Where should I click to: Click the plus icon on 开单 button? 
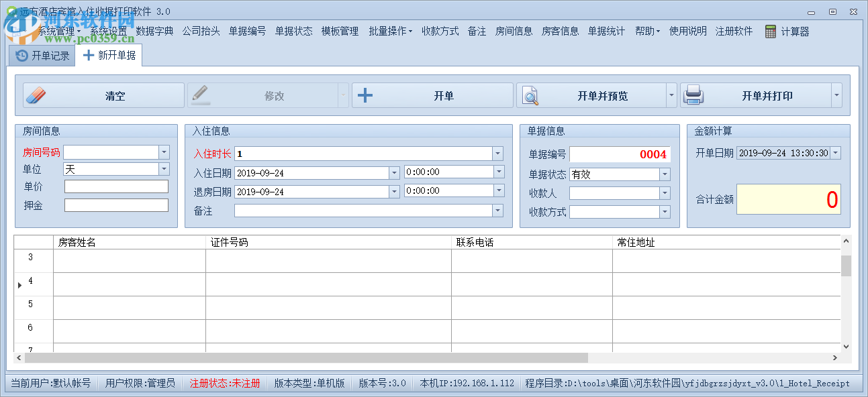[x=365, y=95]
